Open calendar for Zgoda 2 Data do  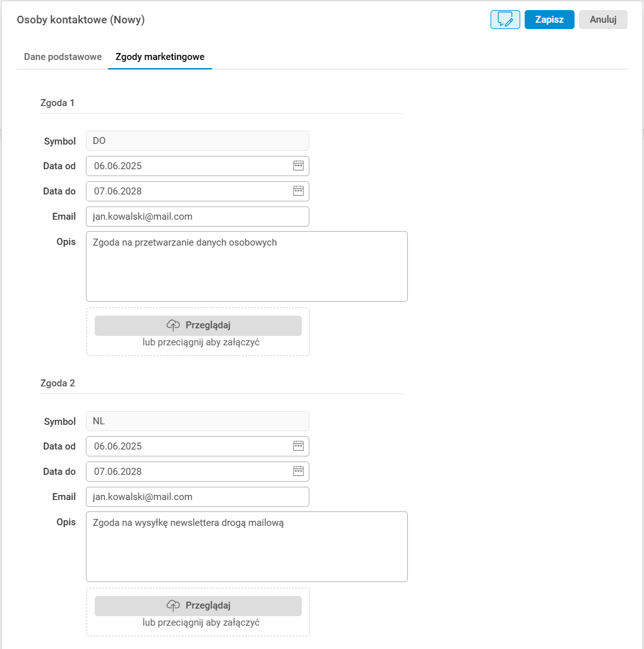(299, 471)
